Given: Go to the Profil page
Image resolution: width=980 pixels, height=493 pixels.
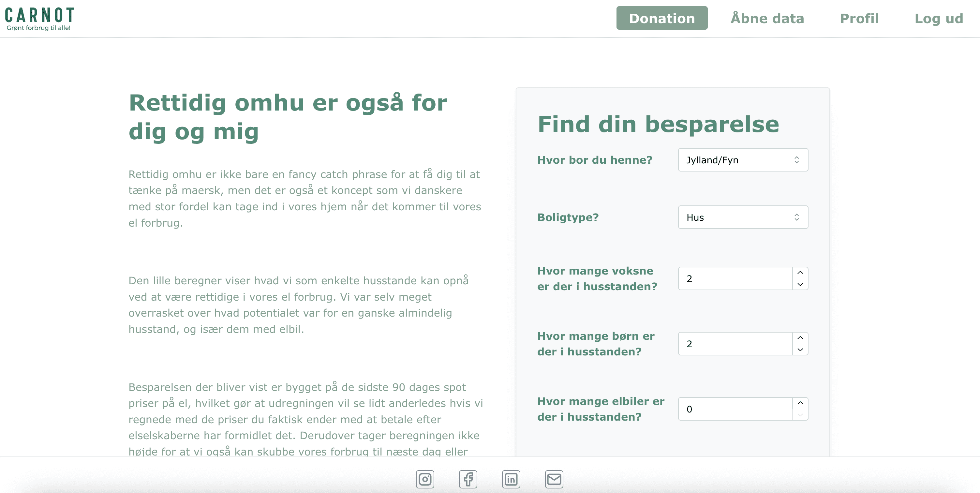Looking at the screenshot, I should [859, 18].
